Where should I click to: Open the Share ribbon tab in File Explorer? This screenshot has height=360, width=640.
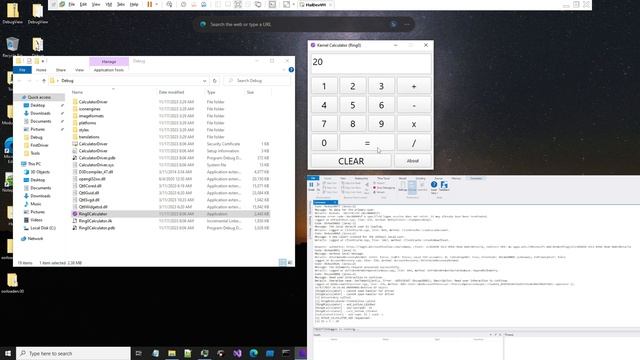pos(61,70)
